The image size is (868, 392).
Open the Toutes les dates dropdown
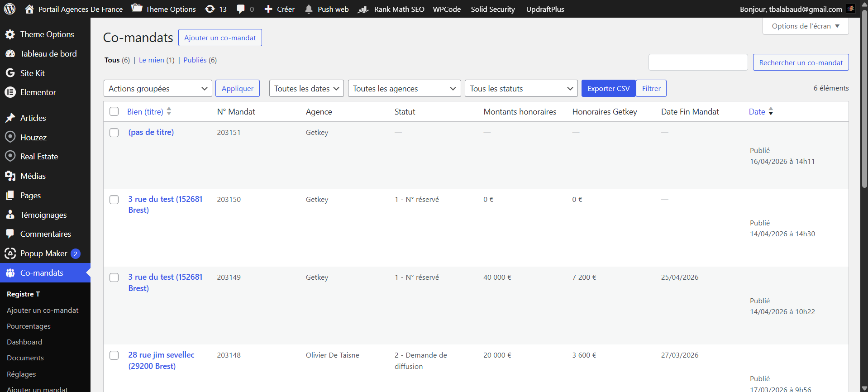pyautogui.click(x=306, y=88)
